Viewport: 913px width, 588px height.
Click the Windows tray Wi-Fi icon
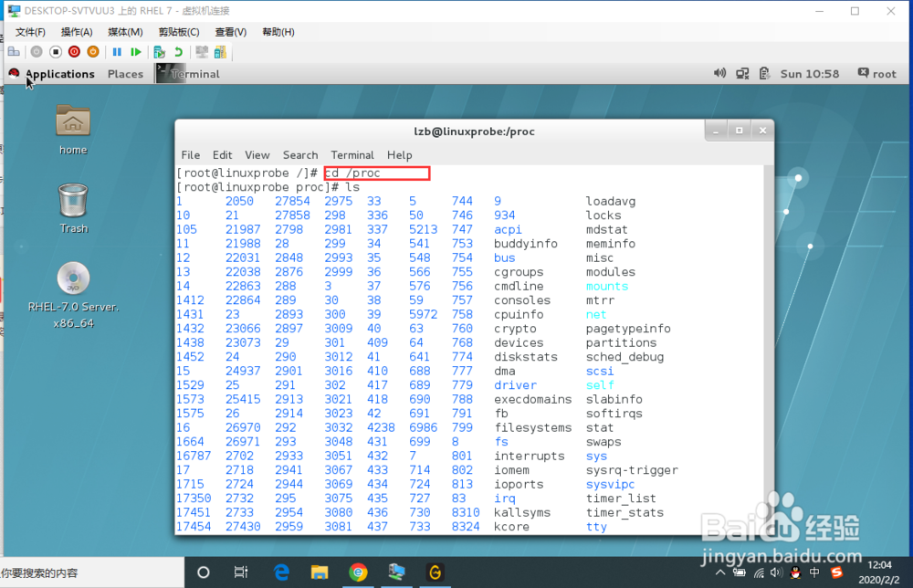(x=759, y=572)
